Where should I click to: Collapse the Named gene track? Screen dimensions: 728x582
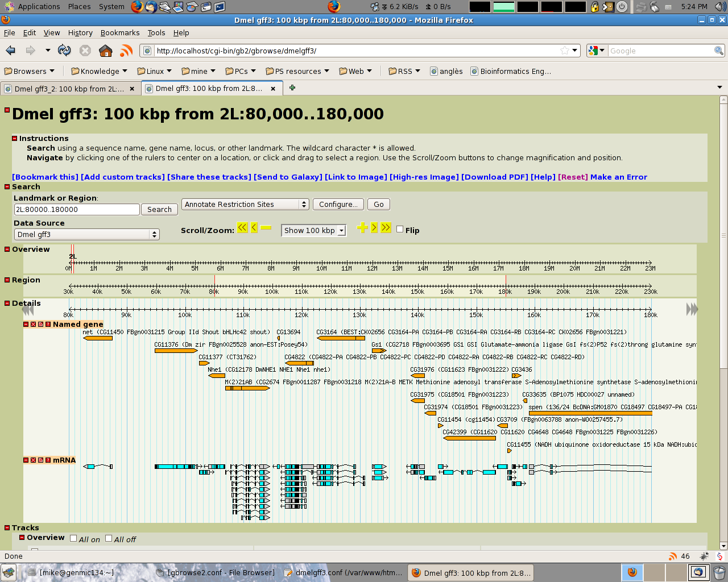click(x=26, y=325)
